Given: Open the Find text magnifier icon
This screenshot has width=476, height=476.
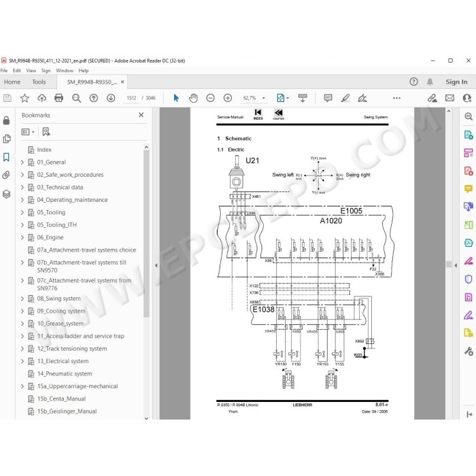Looking at the screenshot, I should coord(76,98).
